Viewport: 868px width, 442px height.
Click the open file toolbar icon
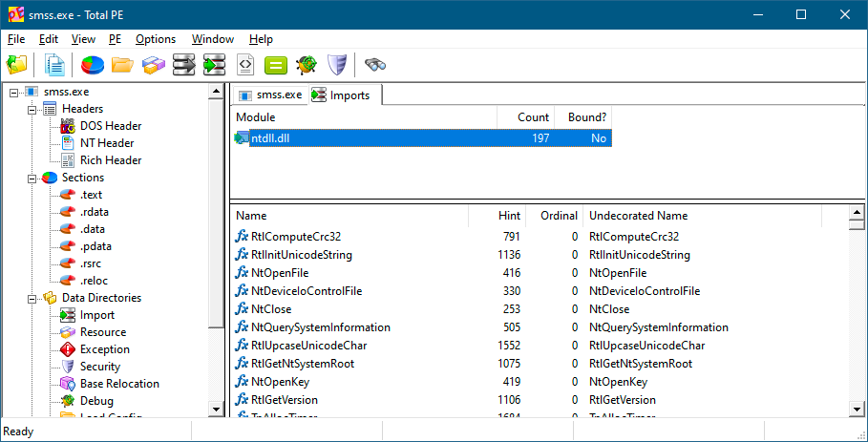(16, 65)
